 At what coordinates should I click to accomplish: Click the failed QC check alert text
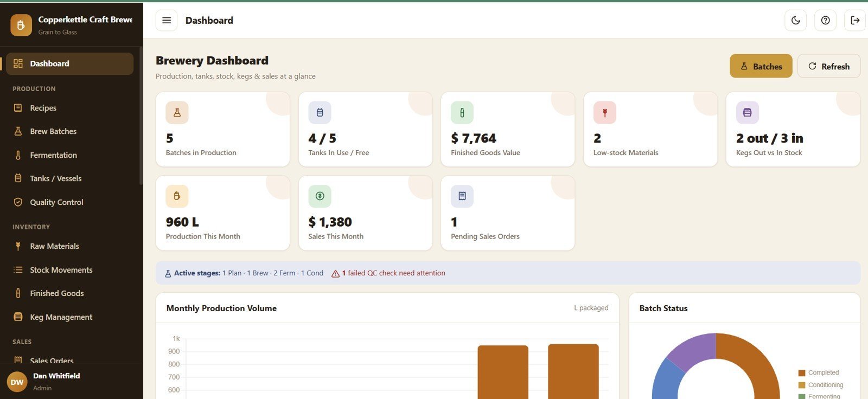[393, 273]
